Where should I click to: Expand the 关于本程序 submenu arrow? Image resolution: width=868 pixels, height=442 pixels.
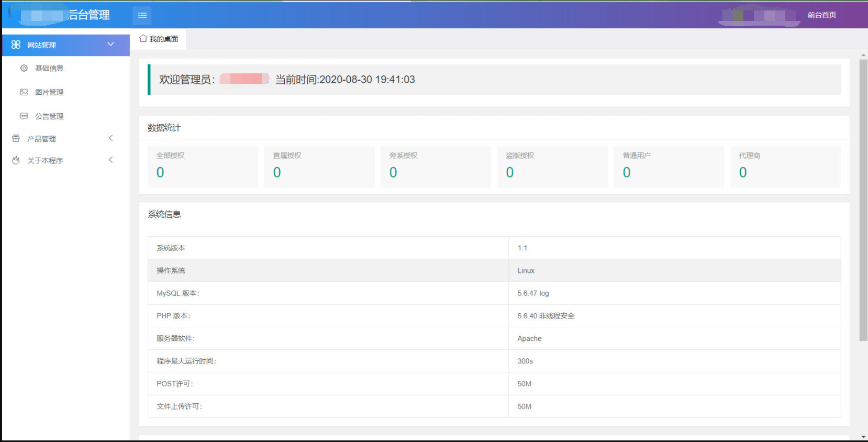tap(110, 160)
